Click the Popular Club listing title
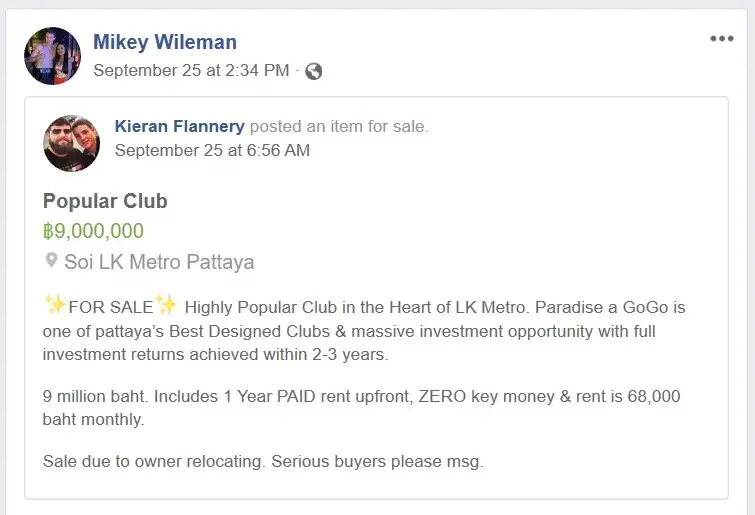755x515 pixels. pos(105,201)
